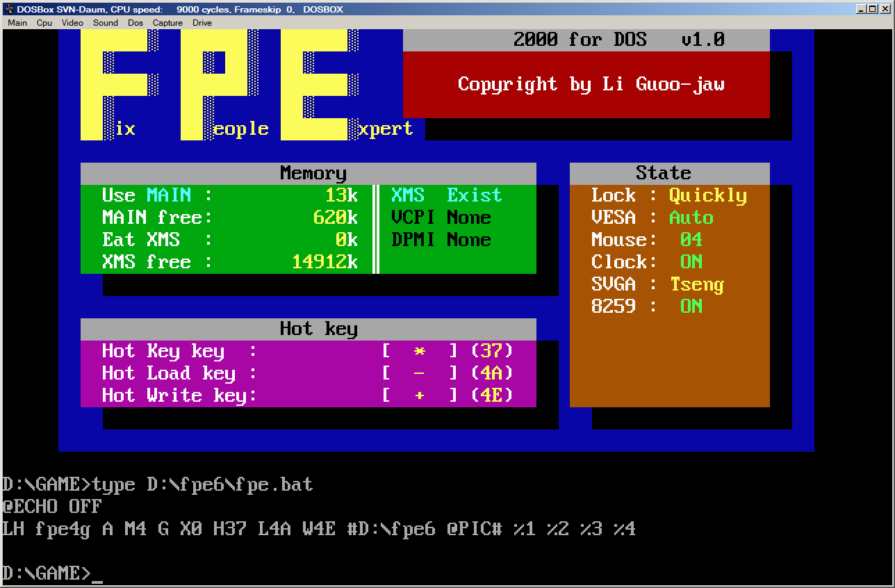
Task: Click the DOSBox title bar icon
Action: [10, 9]
